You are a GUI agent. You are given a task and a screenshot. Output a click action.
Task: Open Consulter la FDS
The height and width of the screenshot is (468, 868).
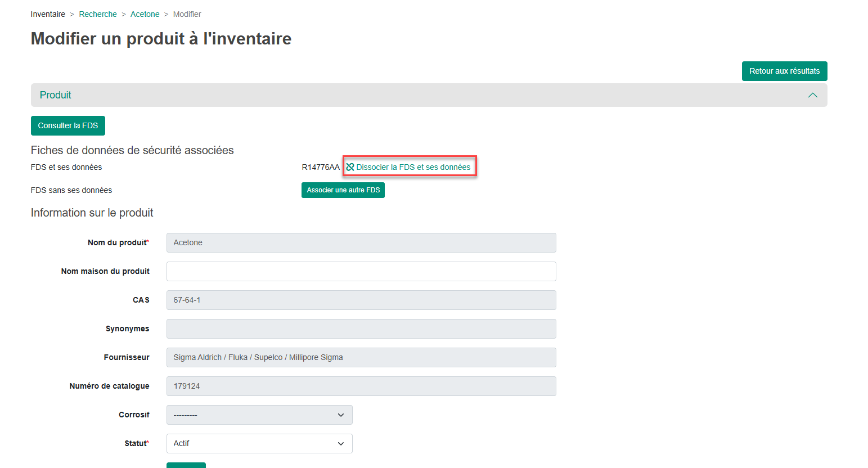tap(68, 125)
